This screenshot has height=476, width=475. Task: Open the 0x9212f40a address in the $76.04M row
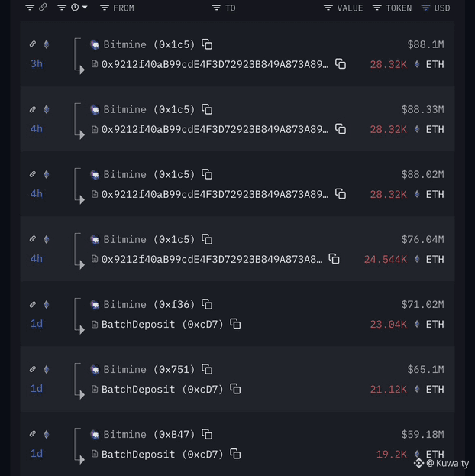212,259
